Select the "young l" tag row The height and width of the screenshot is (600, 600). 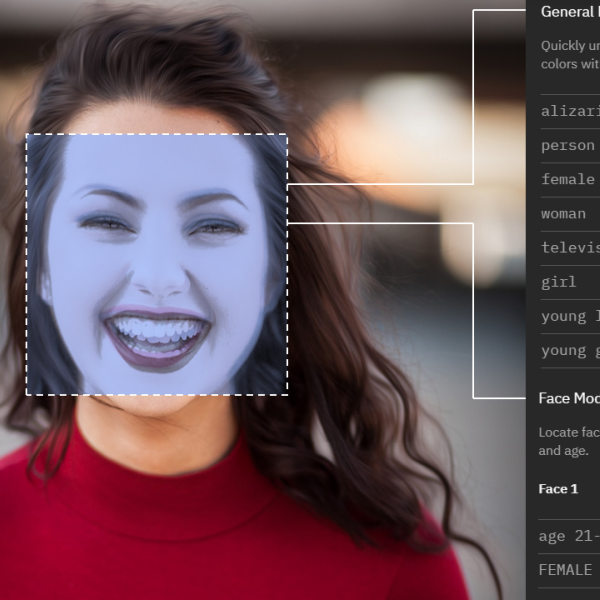click(x=570, y=316)
